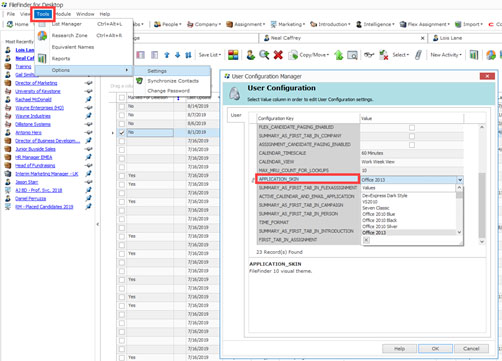Tick the checkbox of the 8/14/2019 row
The width and height of the screenshot is (502, 361).
click(122, 106)
